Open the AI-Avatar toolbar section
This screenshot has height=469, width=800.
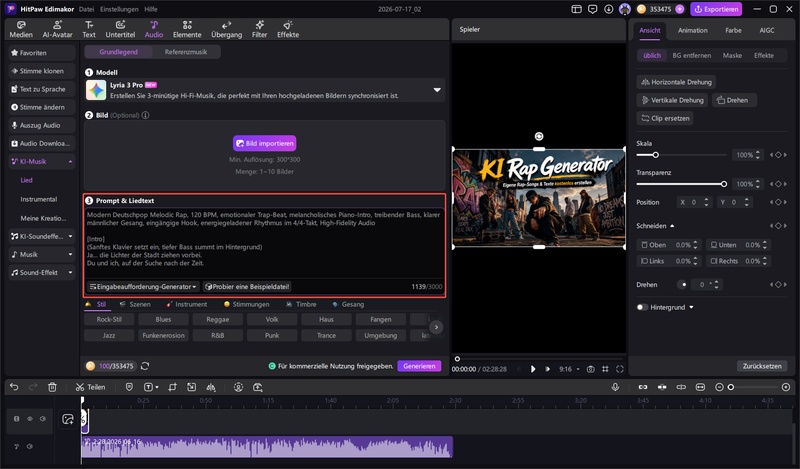click(x=57, y=30)
